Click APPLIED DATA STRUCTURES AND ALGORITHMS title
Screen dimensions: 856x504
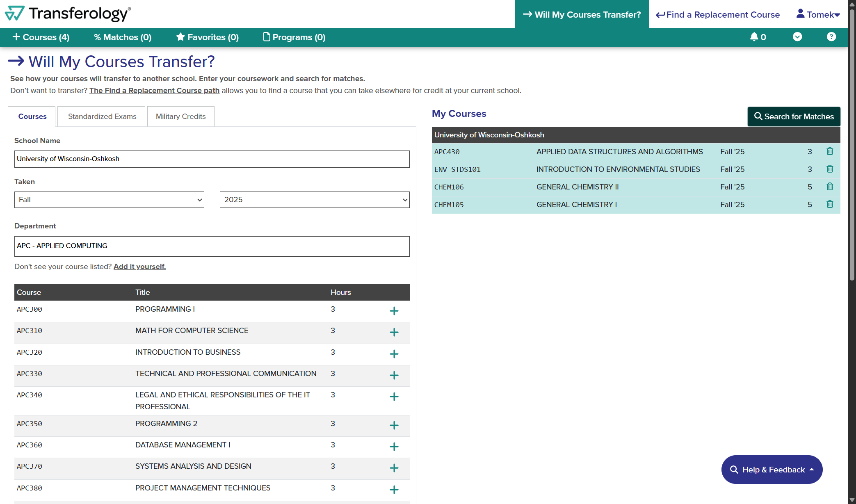[x=619, y=152]
